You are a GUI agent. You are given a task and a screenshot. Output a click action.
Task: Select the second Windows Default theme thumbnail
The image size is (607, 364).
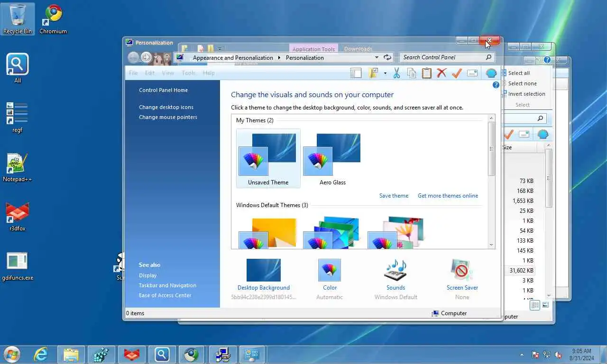click(332, 232)
